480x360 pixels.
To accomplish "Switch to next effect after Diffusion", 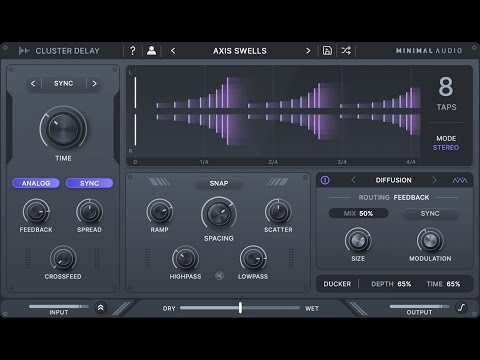I will click(x=434, y=180).
